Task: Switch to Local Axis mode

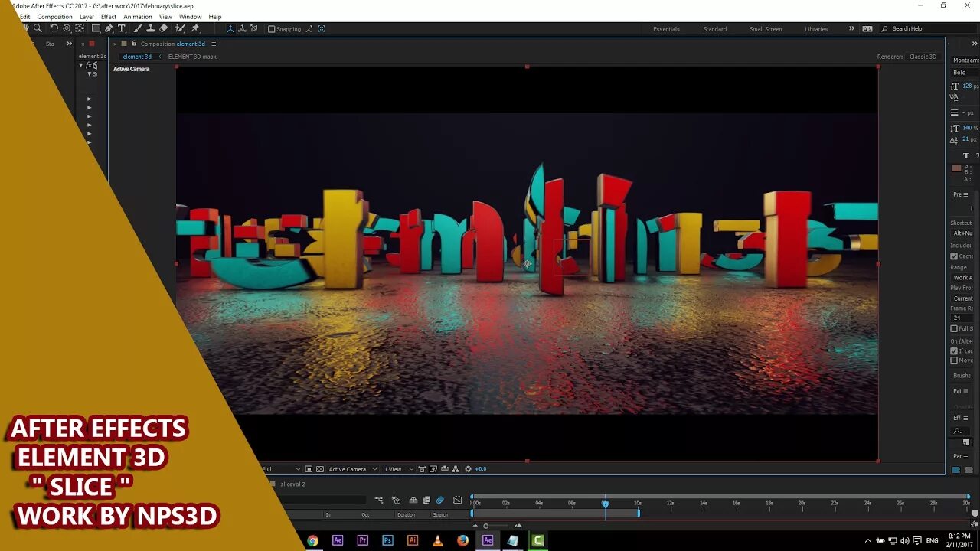Action: (x=230, y=28)
